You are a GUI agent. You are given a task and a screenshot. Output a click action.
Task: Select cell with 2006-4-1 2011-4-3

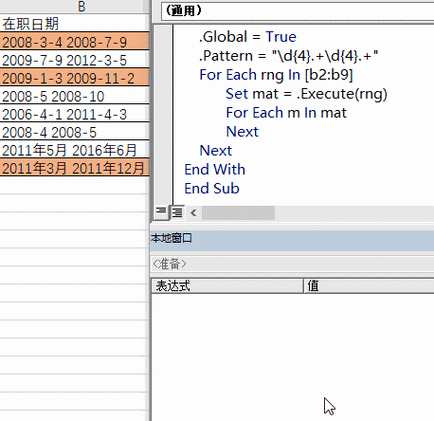point(74,114)
